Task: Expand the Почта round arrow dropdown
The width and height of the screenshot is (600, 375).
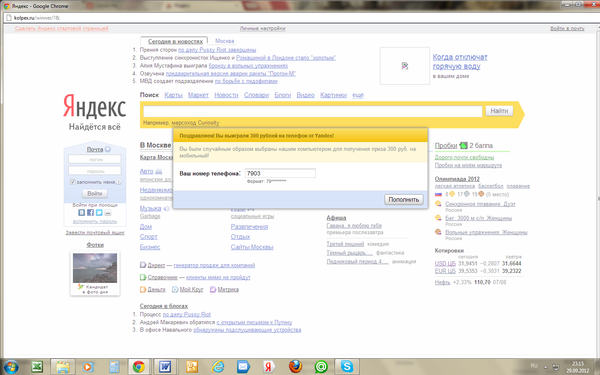Action: click(x=108, y=149)
